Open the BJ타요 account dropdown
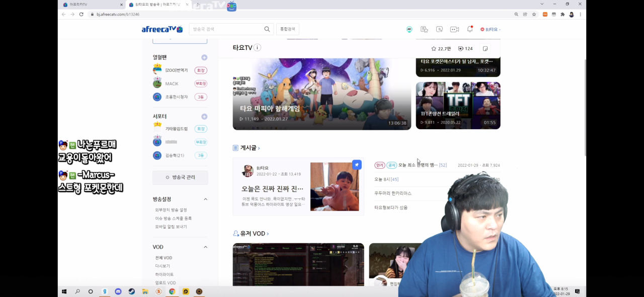The height and width of the screenshot is (297, 644). 491,30
